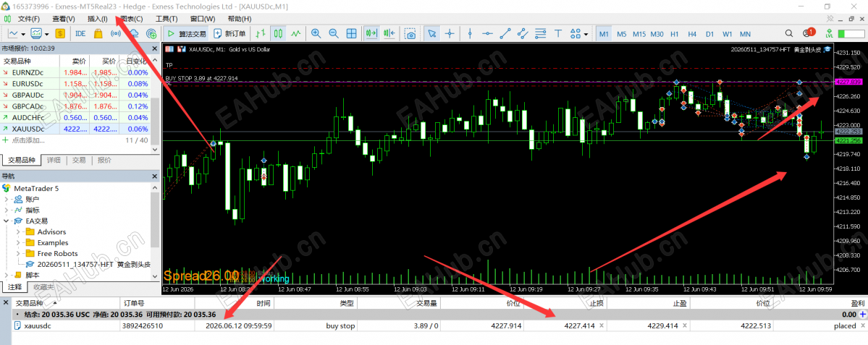
Task: Select M15 timeframe
Action: [x=639, y=34]
